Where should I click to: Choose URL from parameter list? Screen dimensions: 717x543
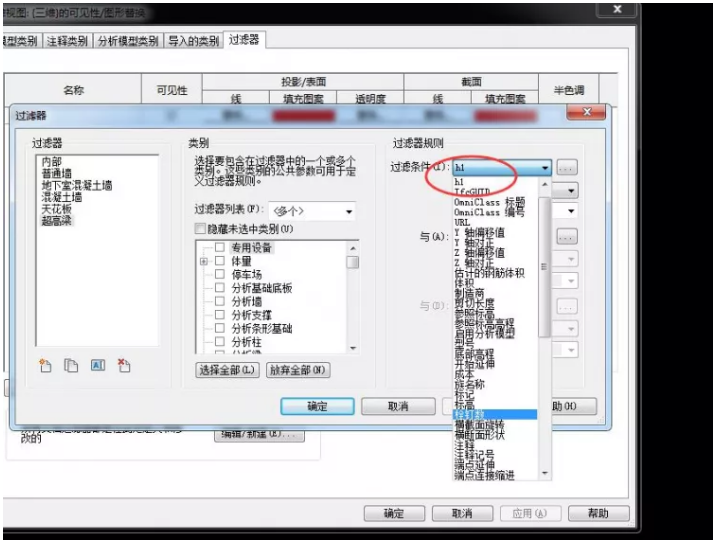(x=462, y=222)
